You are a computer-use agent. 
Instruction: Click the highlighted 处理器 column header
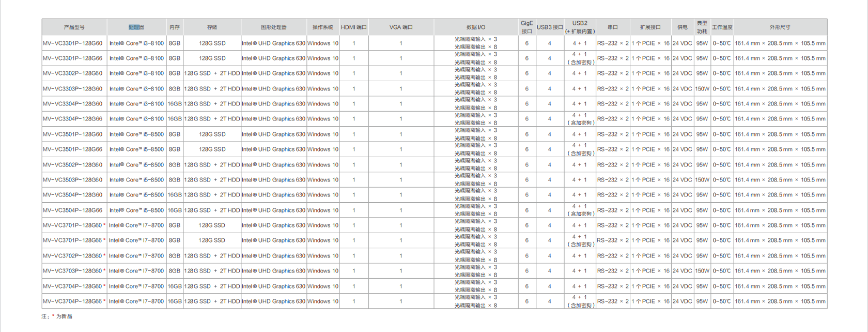136,27
